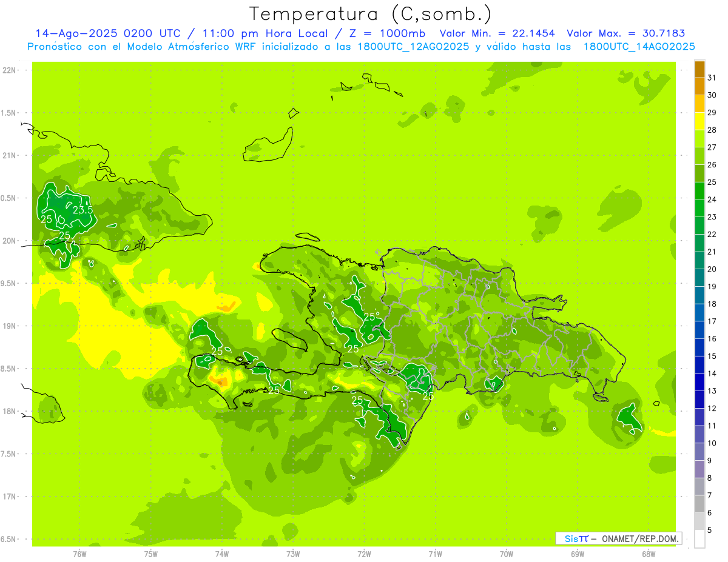Viewport: 728px width, 562px height.
Task: Click the "72W" longitude label
Action: [364, 554]
